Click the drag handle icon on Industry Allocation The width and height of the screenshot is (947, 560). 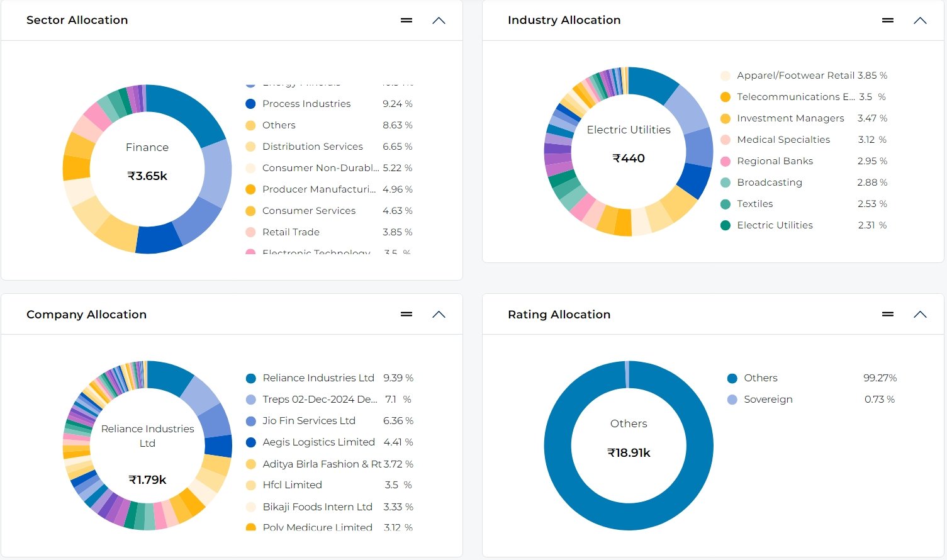(x=888, y=20)
